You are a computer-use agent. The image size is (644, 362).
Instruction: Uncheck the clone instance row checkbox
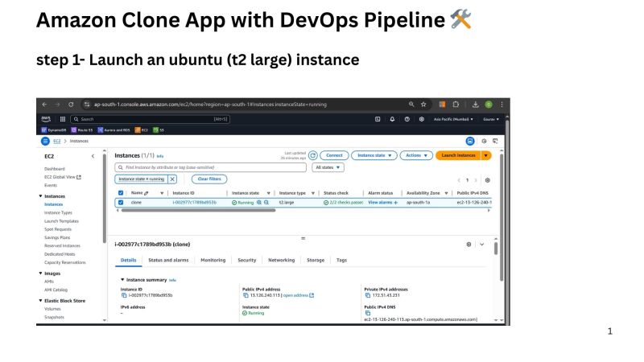pyautogui.click(x=121, y=203)
